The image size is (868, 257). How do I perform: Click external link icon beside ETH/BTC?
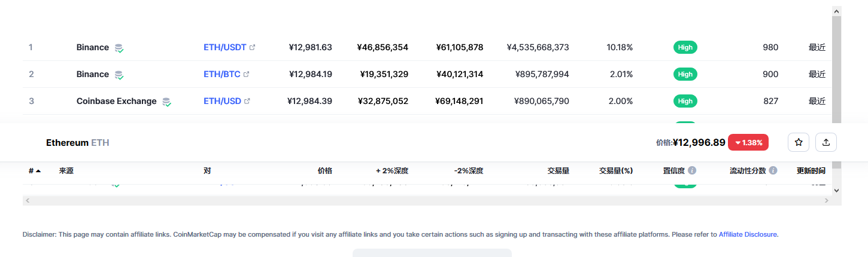[x=247, y=74]
